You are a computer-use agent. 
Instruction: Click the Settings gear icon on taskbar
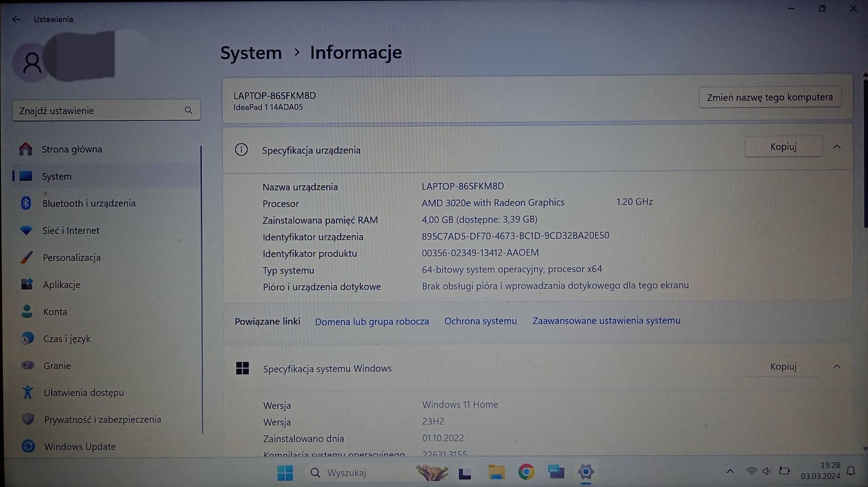click(586, 472)
